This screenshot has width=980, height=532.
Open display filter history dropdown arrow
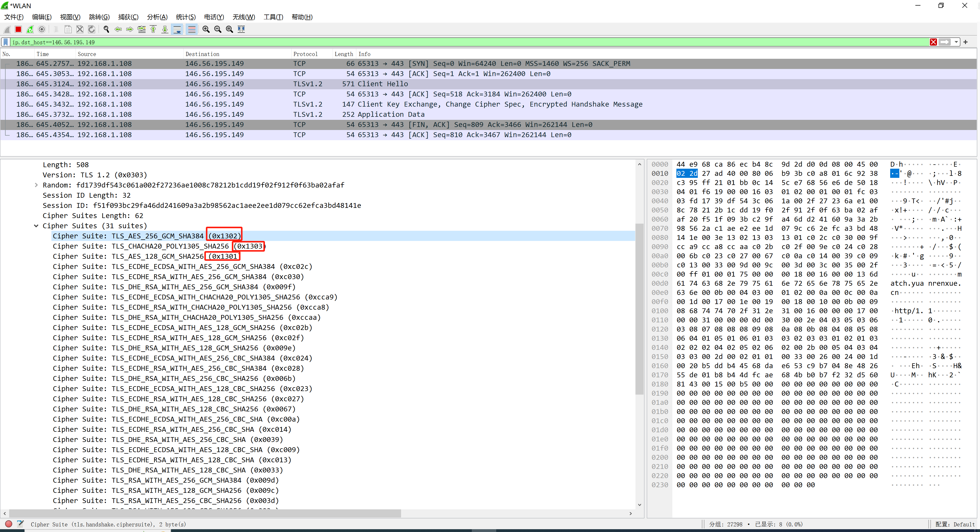point(956,42)
